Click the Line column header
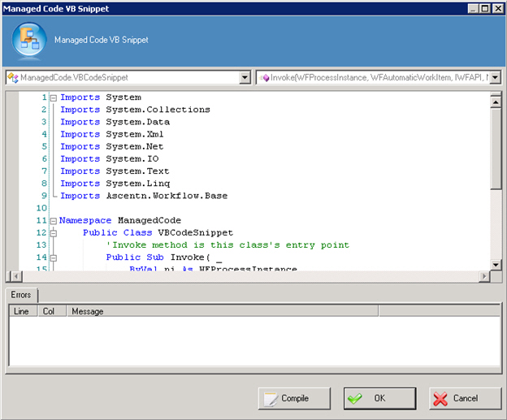This screenshot has height=420, width=507. (22, 311)
